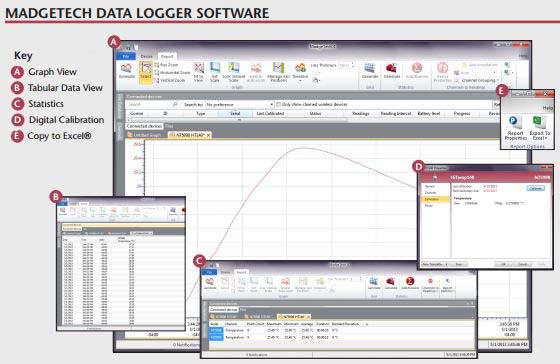Click the Serial column header in device list

pyautogui.click(x=235, y=113)
